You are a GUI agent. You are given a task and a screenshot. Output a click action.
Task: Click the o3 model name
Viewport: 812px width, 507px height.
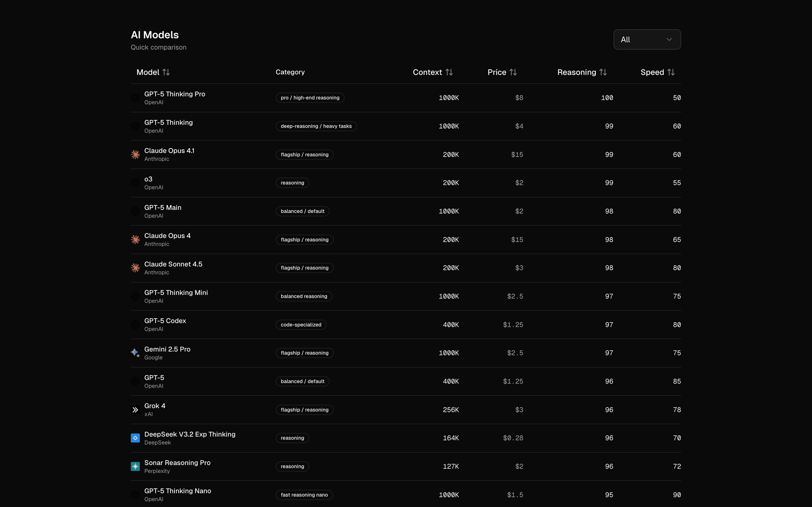tap(148, 179)
